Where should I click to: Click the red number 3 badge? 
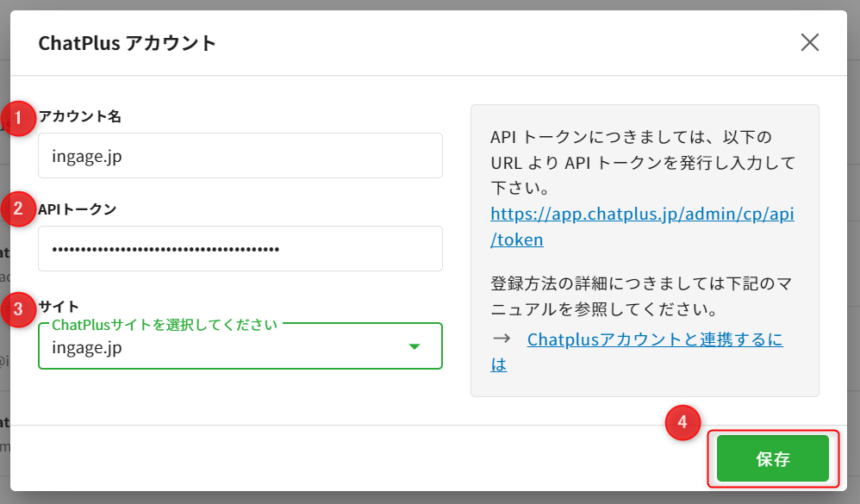[18, 309]
